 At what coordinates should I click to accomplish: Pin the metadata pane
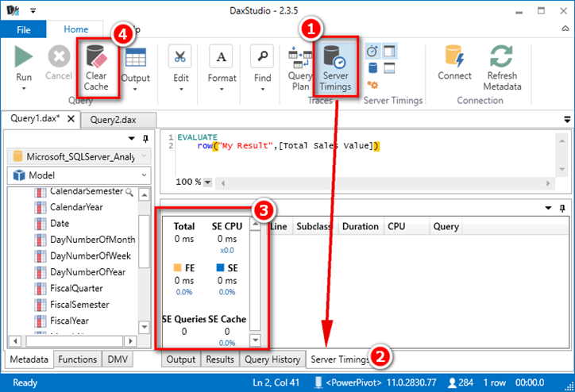point(145,139)
